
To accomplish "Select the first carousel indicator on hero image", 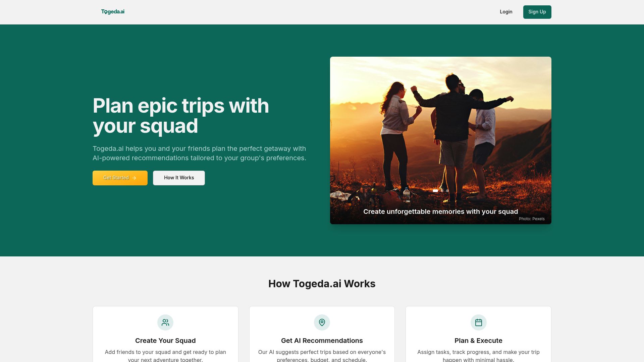I will pos(435,190).
